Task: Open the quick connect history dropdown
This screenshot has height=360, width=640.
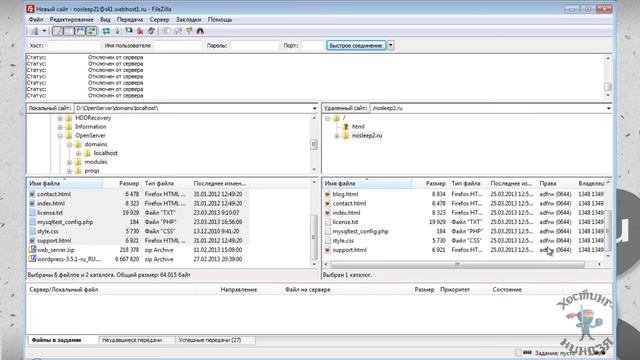Action: (x=391, y=46)
